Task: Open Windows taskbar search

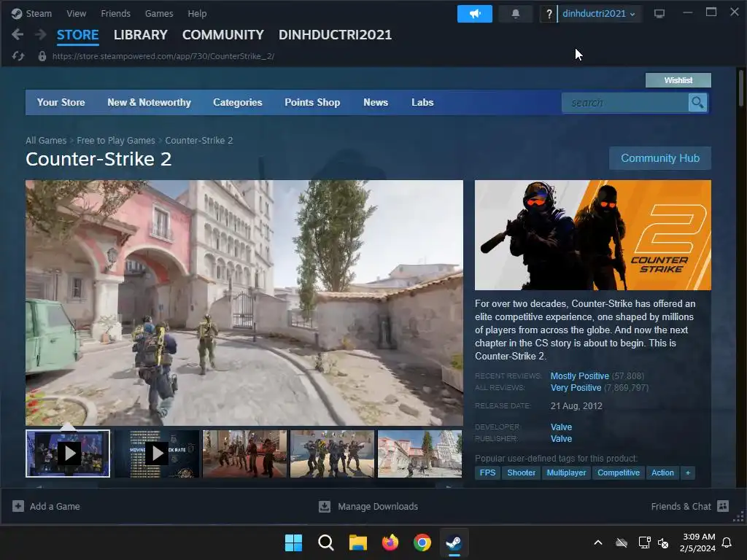Action: pyautogui.click(x=326, y=542)
